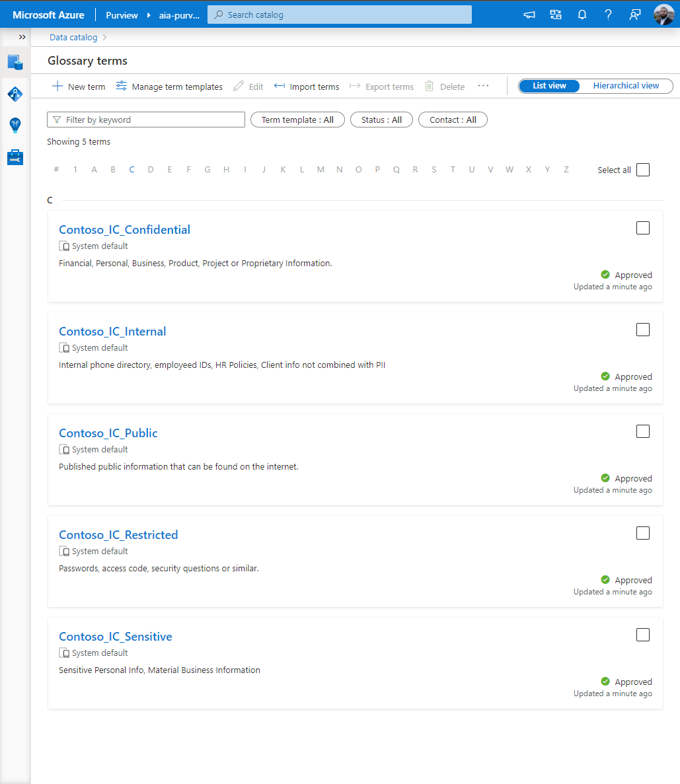Check the Contoso_IC_Sensitive checkbox
Image resolution: width=680 pixels, height=784 pixels.
click(x=643, y=635)
